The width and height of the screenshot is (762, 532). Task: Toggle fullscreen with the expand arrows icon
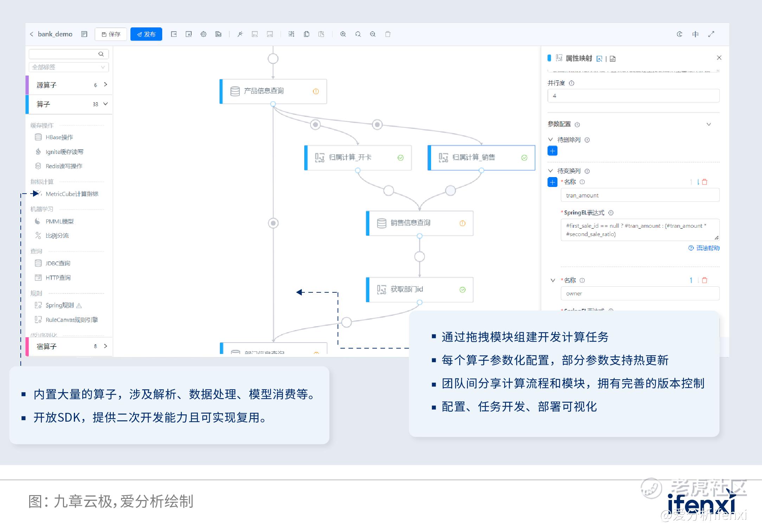tap(711, 34)
